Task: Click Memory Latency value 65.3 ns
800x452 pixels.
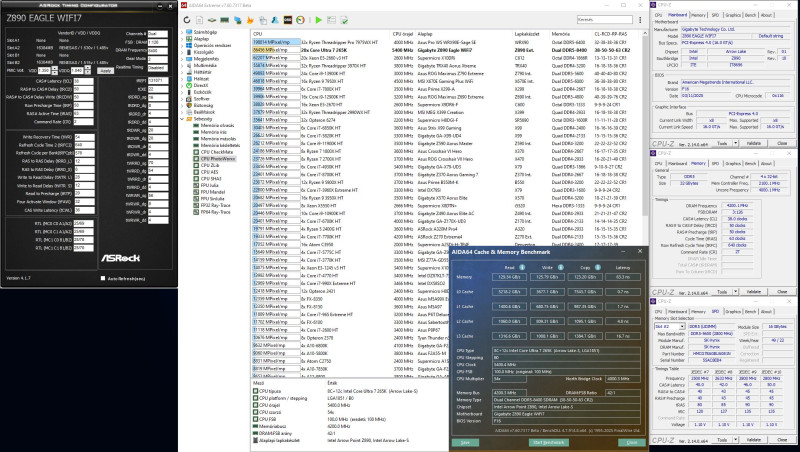Action: (x=622, y=277)
